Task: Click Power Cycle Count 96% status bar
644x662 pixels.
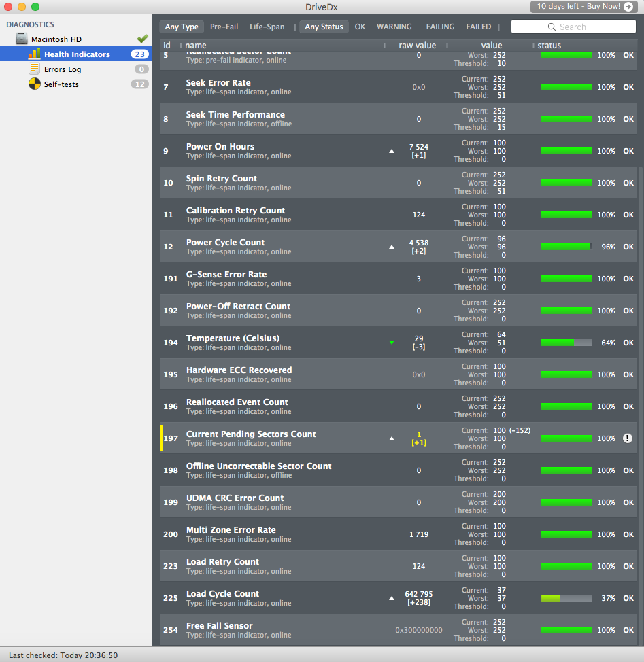Action: point(566,247)
